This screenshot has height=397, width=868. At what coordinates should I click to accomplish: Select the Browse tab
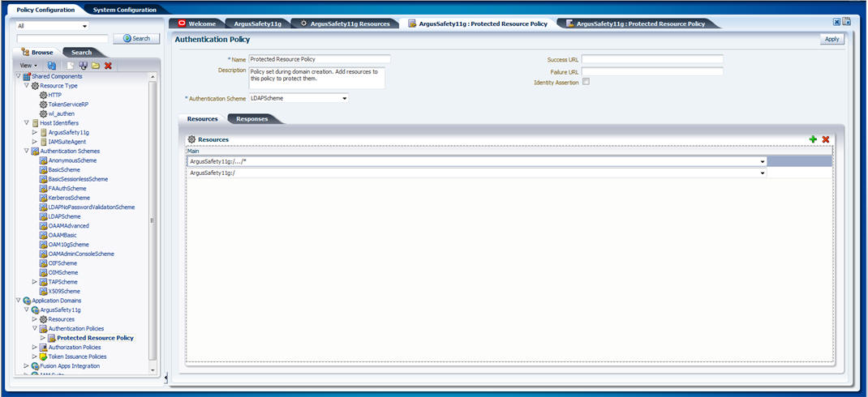click(37, 53)
